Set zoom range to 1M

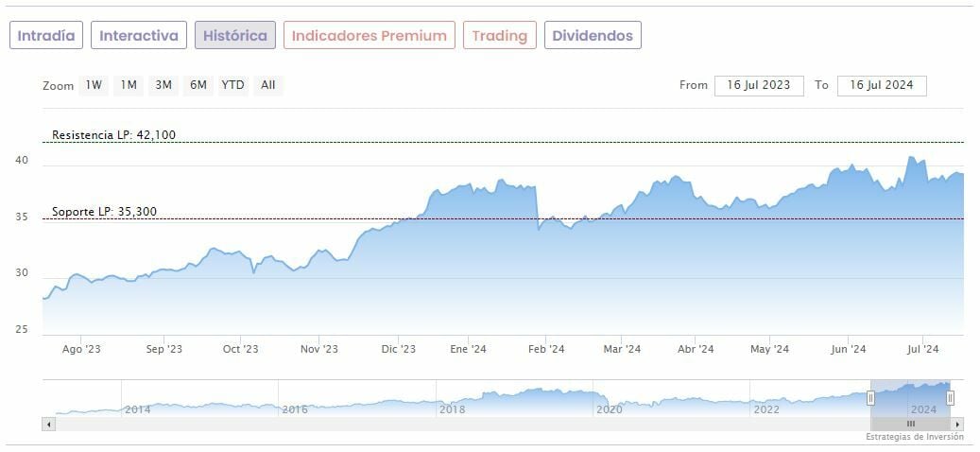tap(129, 85)
